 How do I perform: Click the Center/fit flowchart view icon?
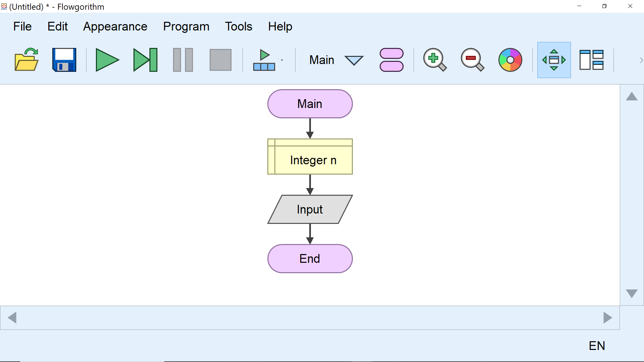coord(553,60)
